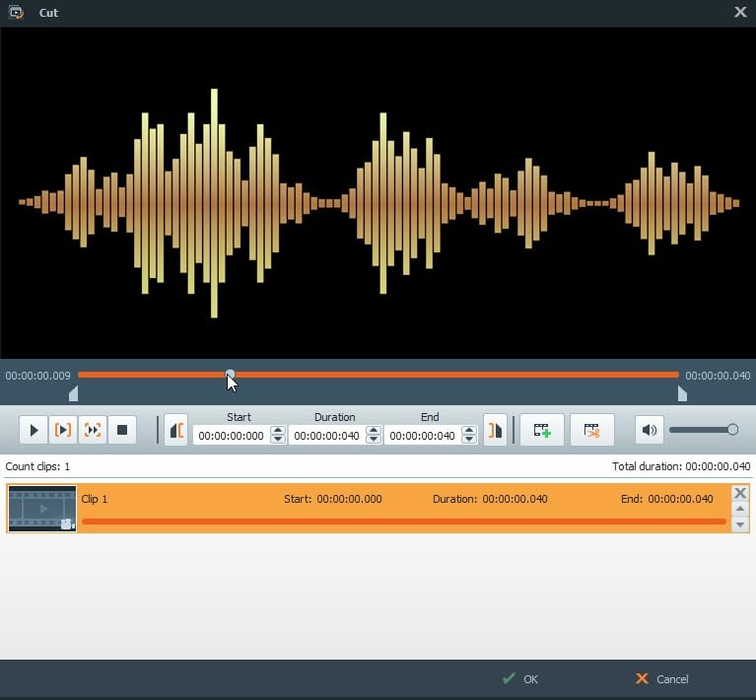756x700 pixels.
Task: Click the End time spinner arrows
Action: [x=469, y=435]
